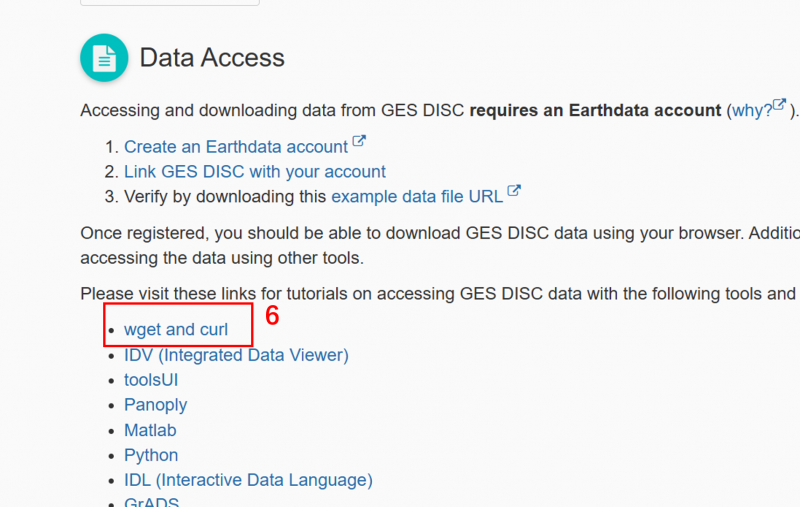Image resolution: width=800 pixels, height=507 pixels.
Task: Open the IDV (Integrated Data Viewer) tutorial
Action: [x=236, y=354]
